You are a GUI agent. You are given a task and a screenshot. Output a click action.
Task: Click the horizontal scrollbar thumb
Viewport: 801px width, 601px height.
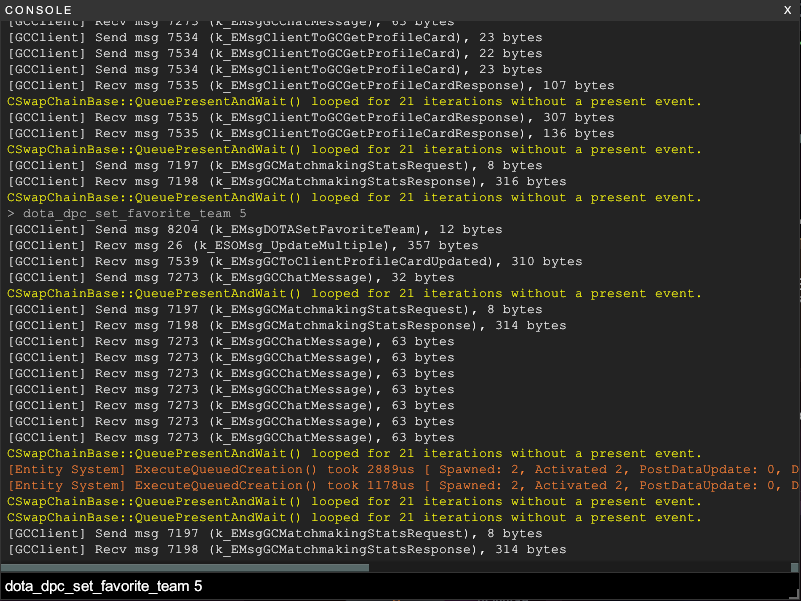185,567
